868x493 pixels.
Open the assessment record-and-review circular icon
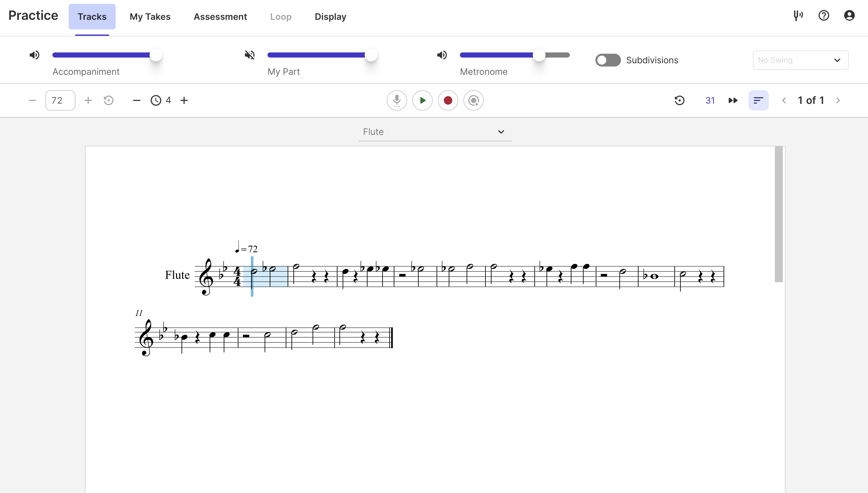click(473, 100)
